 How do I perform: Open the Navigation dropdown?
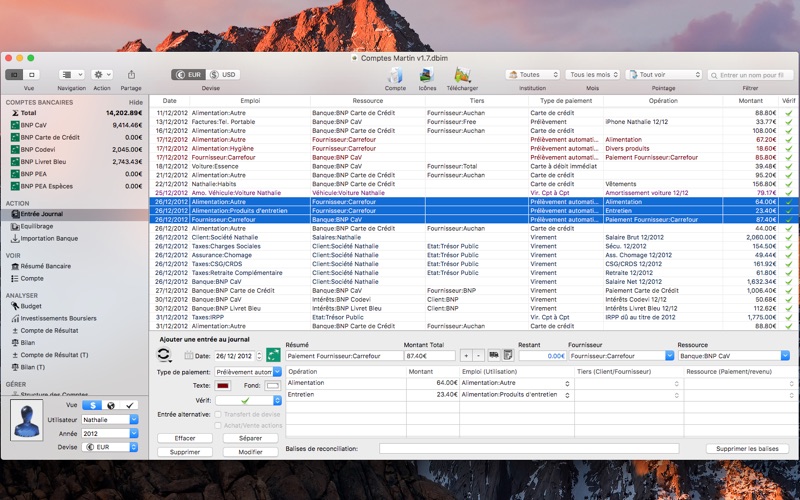click(x=71, y=74)
